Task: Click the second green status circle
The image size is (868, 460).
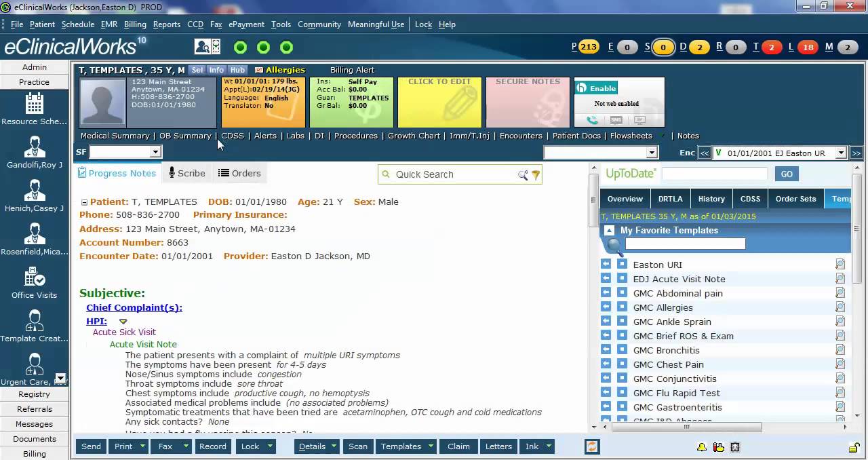Action: click(x=263, y=47)
